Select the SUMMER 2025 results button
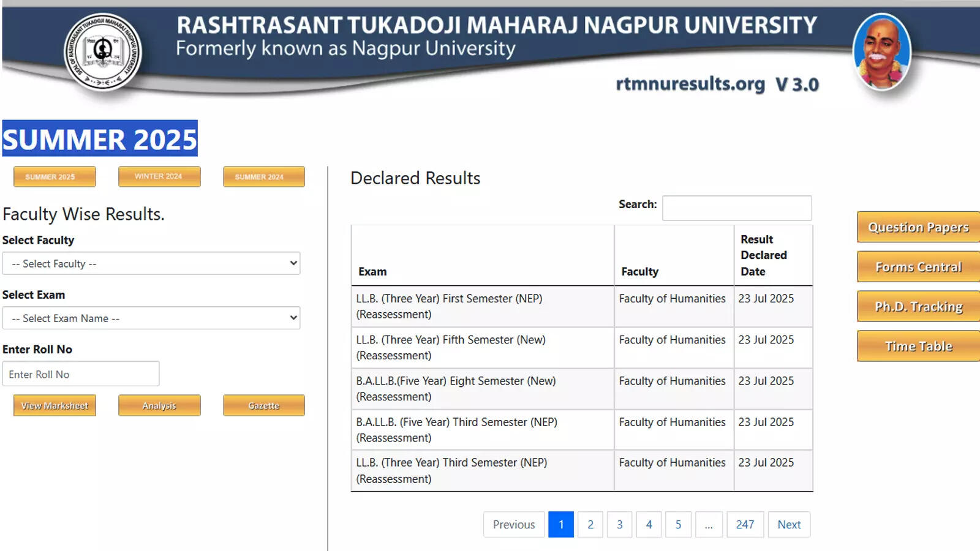The image size is (980, 551). [x=54, y=176]
